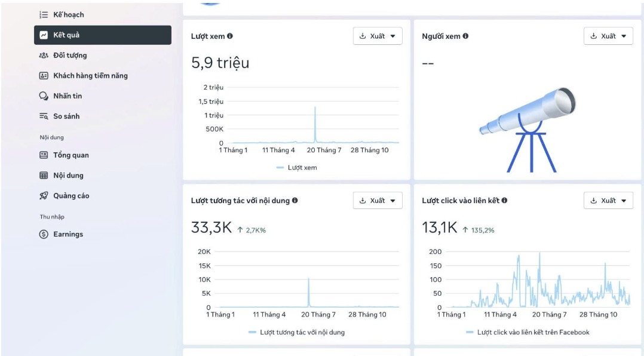Click the Nhắn tin chat bubble icon
The image size is (644, 356).
coord(44,96)
